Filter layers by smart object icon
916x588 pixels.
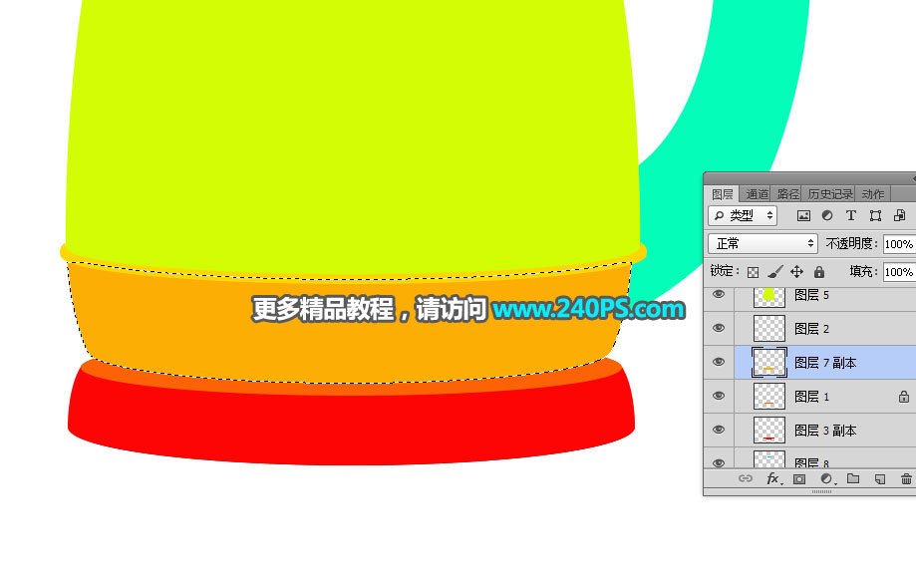[x=900, y=216]
